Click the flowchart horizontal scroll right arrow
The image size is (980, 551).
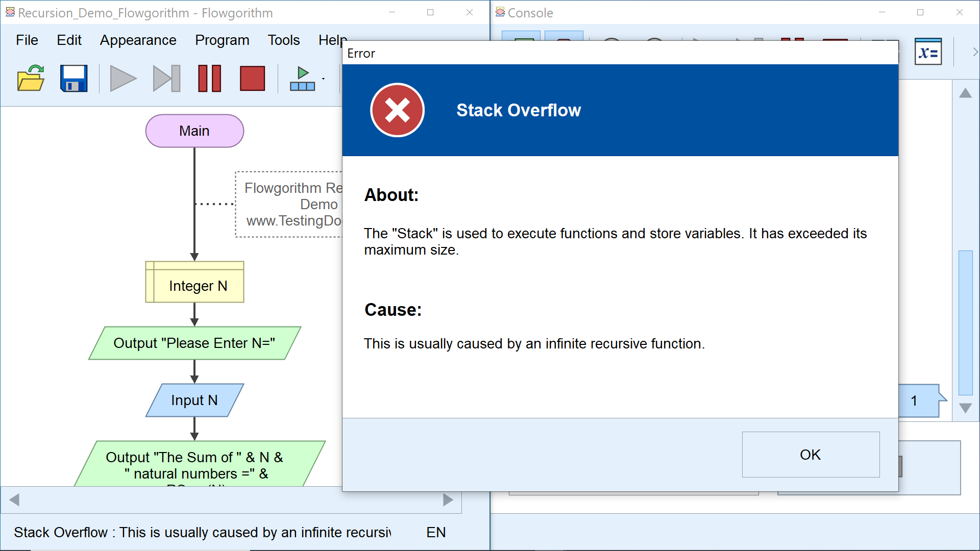click(448, 500)
